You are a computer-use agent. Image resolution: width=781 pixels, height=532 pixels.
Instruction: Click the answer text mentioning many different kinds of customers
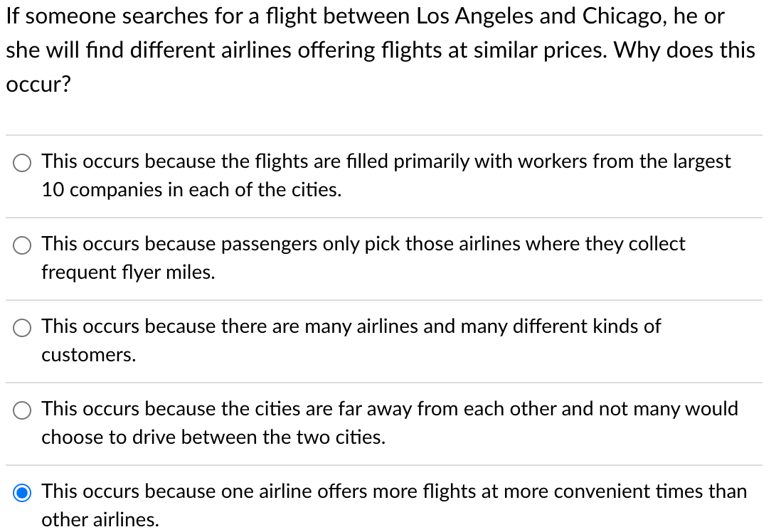[x=351, y=340]
